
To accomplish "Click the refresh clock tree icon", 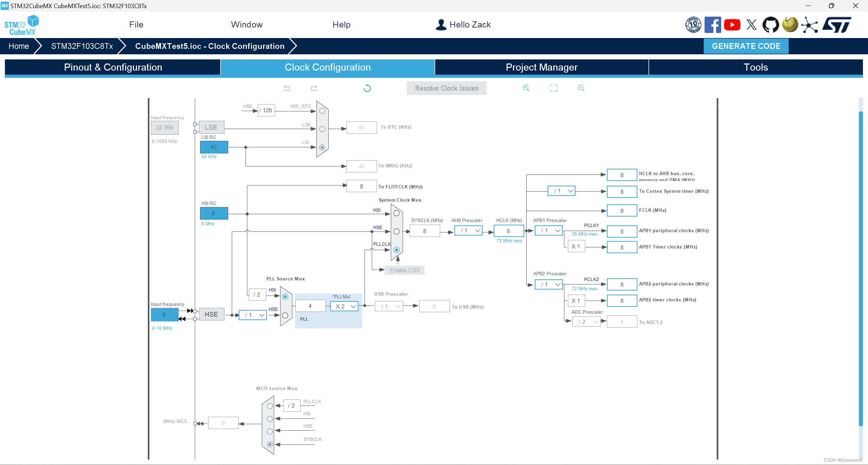I will 367,88.
